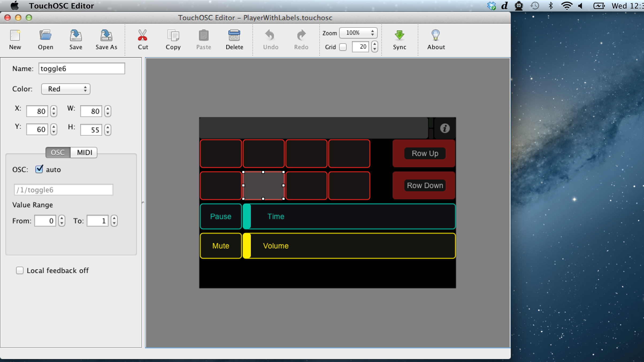Adjust the grid size stepper
644x362 pixels.
point(375,47)
